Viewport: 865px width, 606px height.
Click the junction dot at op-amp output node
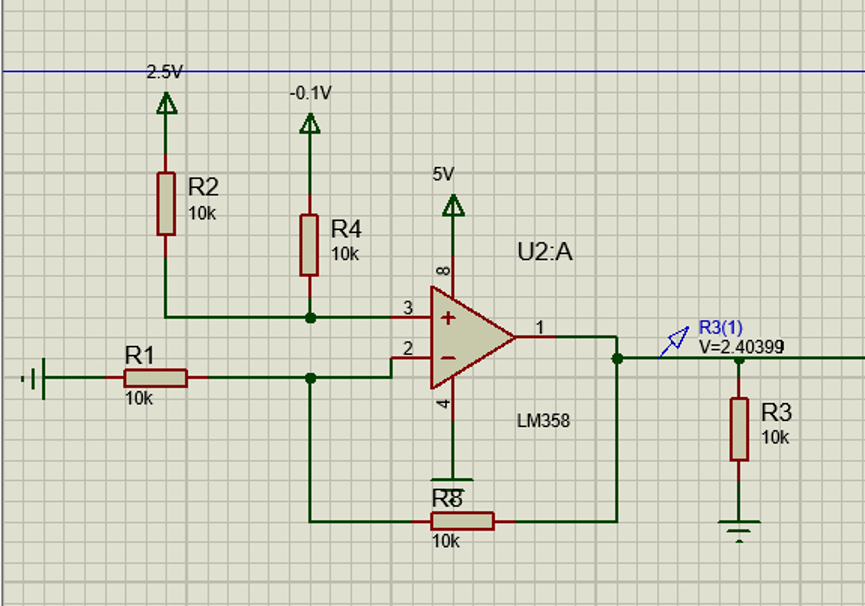point(617,358)
